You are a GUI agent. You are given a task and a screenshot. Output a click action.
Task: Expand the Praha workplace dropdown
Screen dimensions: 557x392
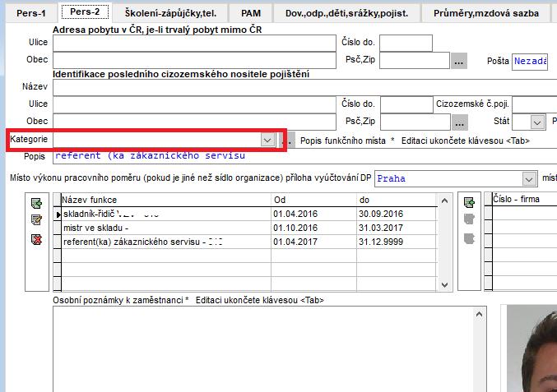[x=529, y=179]
